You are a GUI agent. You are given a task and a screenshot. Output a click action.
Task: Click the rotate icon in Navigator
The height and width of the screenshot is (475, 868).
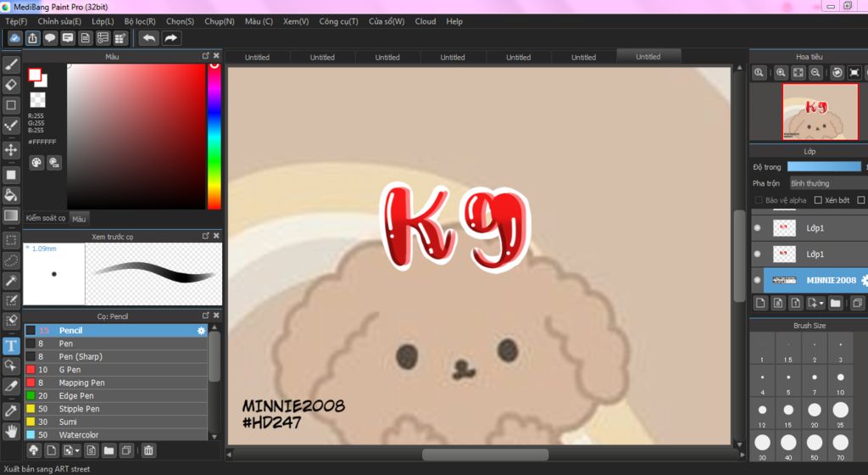837,73
